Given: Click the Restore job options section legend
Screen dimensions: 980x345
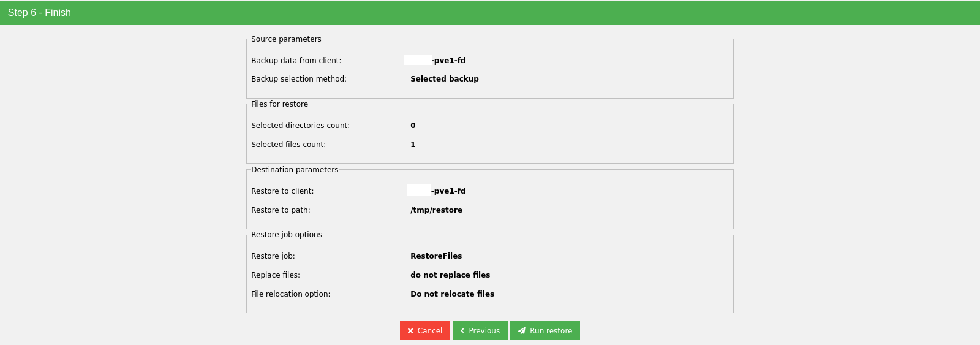Looking at the screenshot, I should click(x=286, y=235).
